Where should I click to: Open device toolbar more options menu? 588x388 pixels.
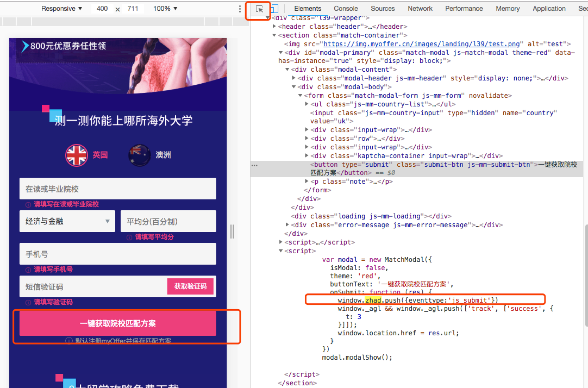240,9
